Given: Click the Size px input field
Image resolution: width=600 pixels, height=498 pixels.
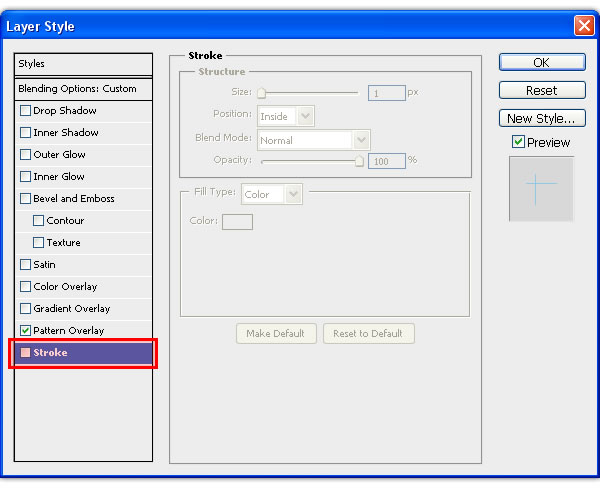Looking at the screenshot, I should tap(386, 93).
